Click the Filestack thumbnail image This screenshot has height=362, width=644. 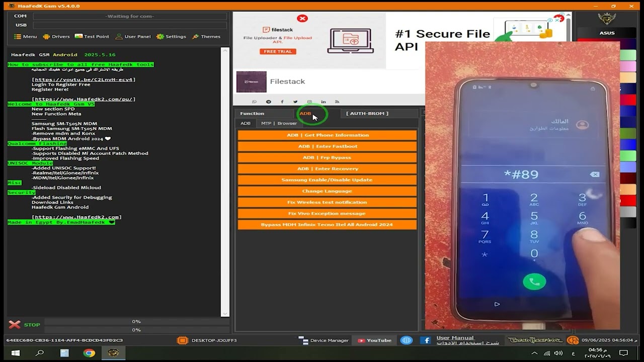tap(251, 81)
